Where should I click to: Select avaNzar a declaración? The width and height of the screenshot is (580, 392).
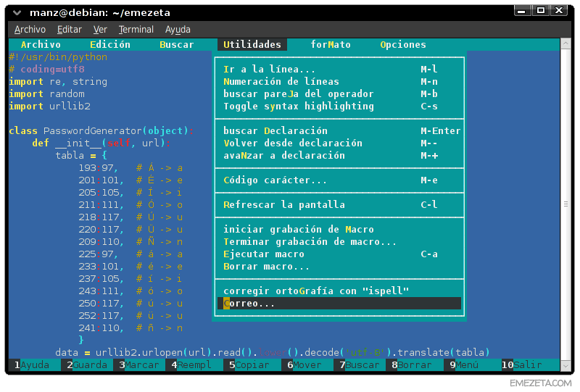(x=339, y=155)
